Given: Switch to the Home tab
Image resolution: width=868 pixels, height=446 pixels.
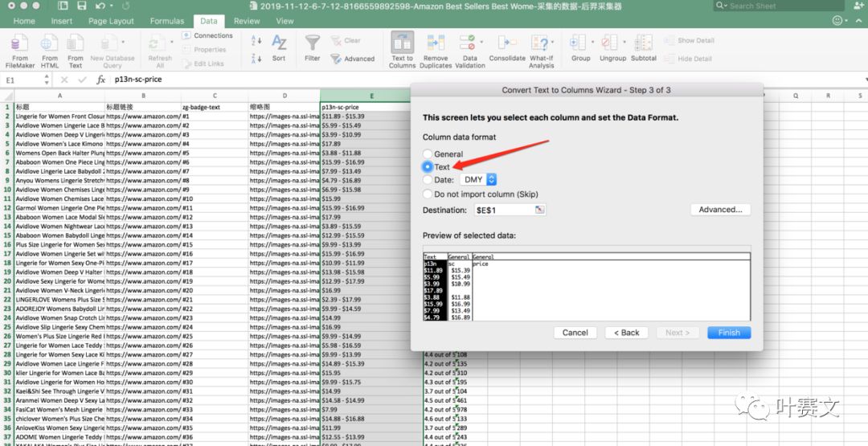Looking at the screenshot, I should [24, 21].
